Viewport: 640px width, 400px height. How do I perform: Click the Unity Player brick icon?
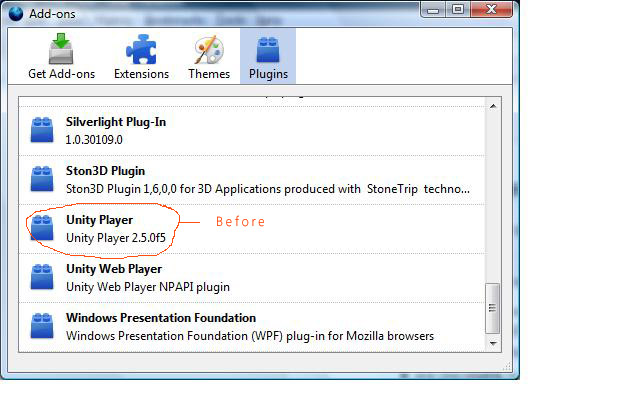click(42, 228)
